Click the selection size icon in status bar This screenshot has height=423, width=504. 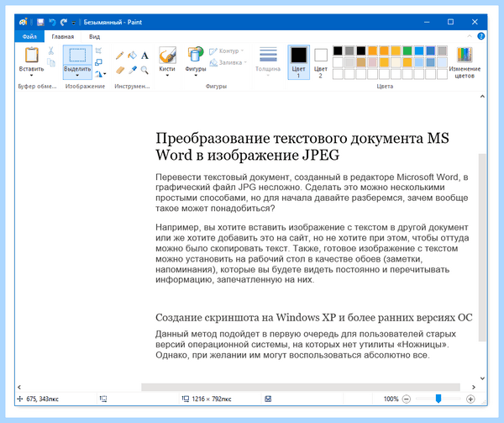tap(102, 399)
